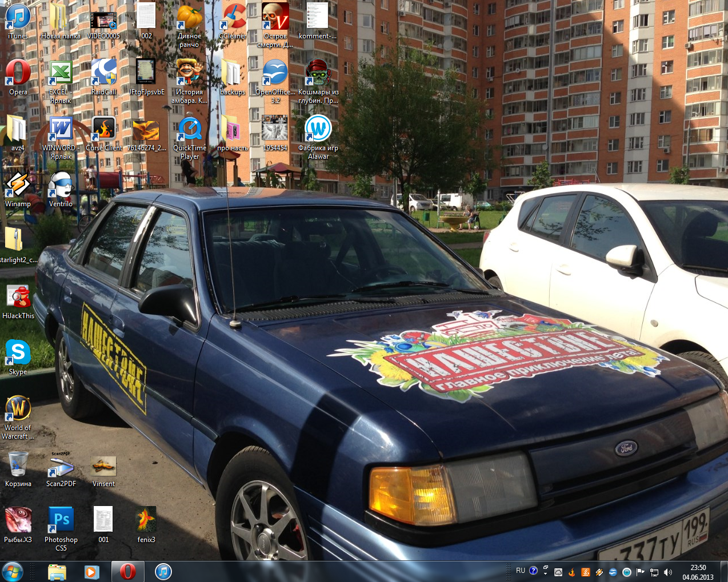Viewport: 728px width, 582px height.
Task: Open the Curse flame tray icon
Action: coord(571,572)
